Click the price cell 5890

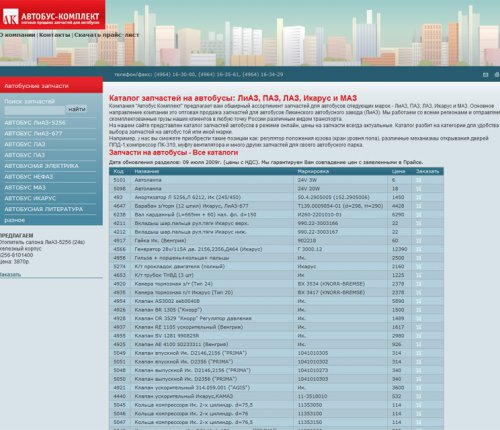point(398,301)
